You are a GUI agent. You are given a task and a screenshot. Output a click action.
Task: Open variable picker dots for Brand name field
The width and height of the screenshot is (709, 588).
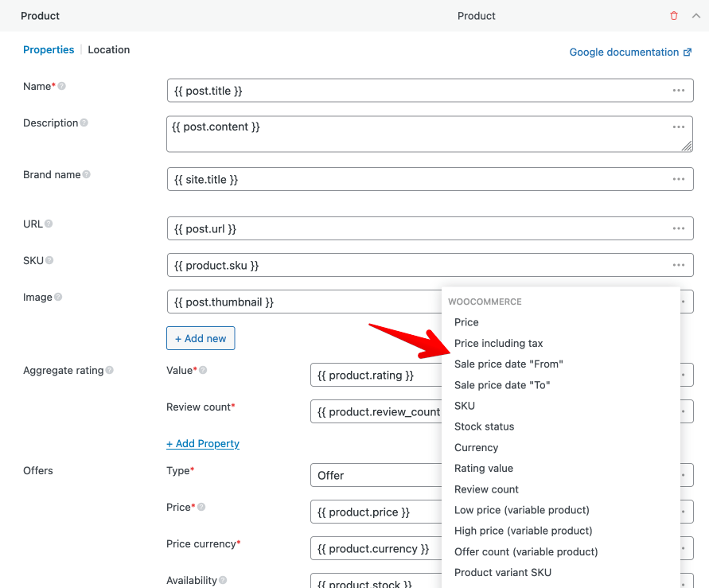point(678,179)
